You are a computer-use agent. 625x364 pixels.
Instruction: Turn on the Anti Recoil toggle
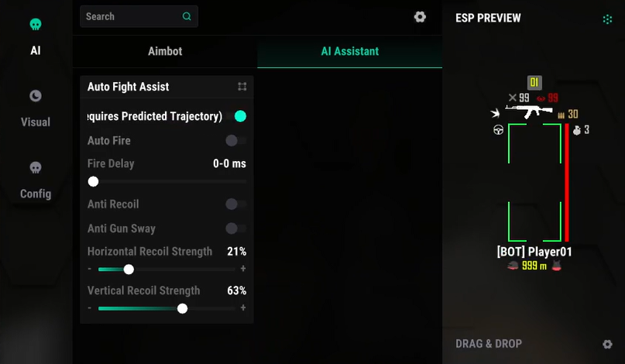[235, 204]
